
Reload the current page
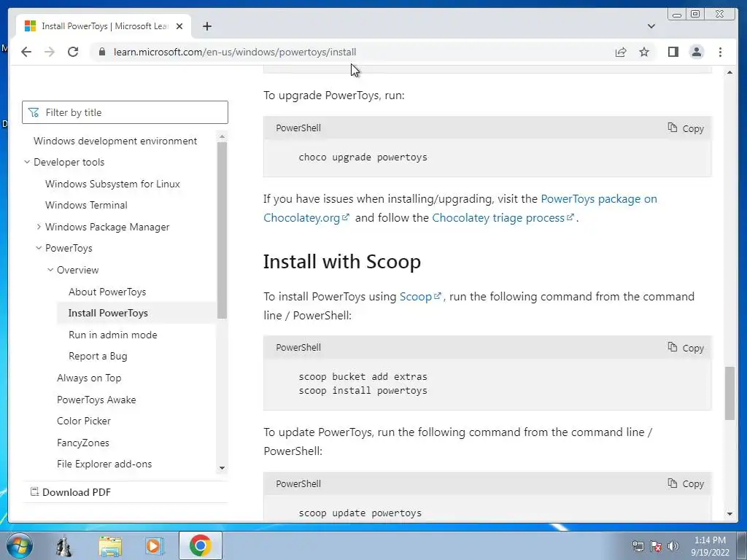point(73,52)
